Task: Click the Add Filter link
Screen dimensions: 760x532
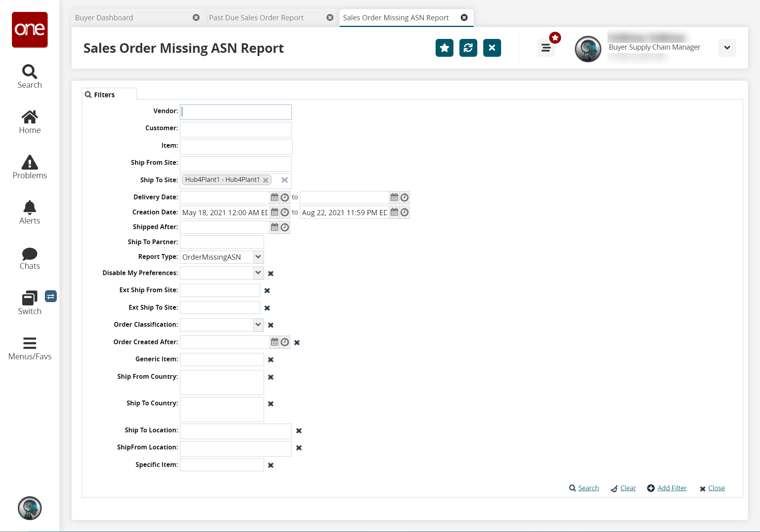Action: tap(672, 488)
